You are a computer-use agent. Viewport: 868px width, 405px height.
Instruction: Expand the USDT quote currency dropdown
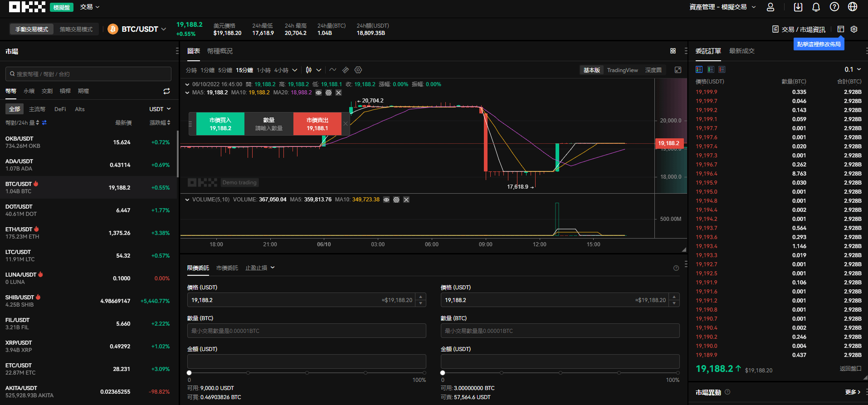pos(160,109)
